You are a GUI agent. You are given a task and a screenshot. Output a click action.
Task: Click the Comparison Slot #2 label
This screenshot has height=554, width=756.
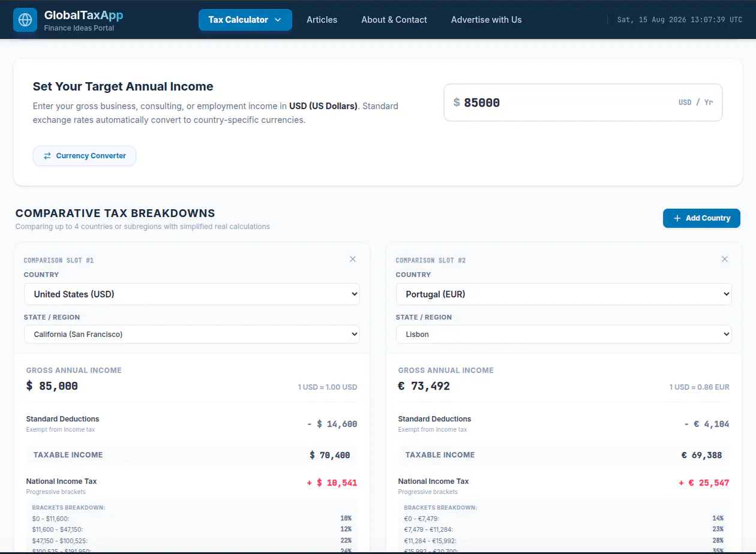(431, 260)
